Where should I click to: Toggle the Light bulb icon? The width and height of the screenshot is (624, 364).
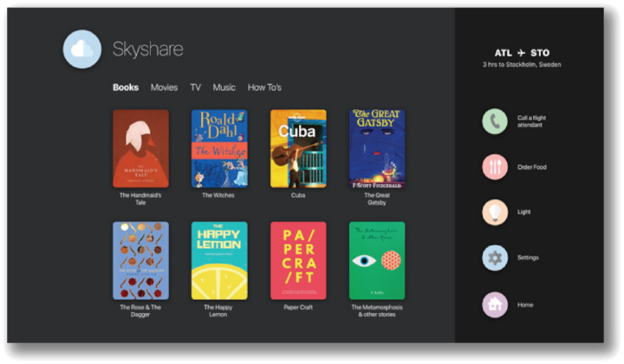tap(495, 212)
